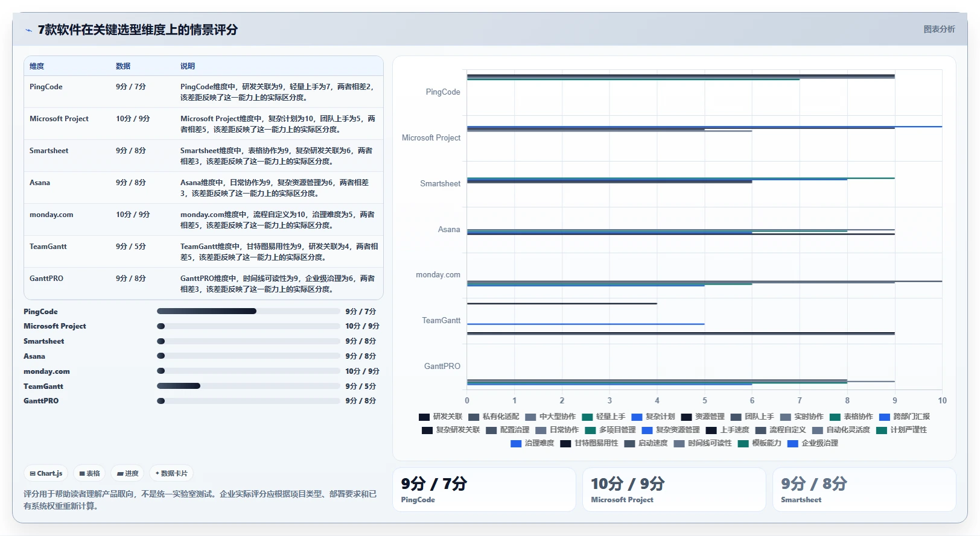
Task: Click the 维度 column header
Action: [x=37, y=66]
